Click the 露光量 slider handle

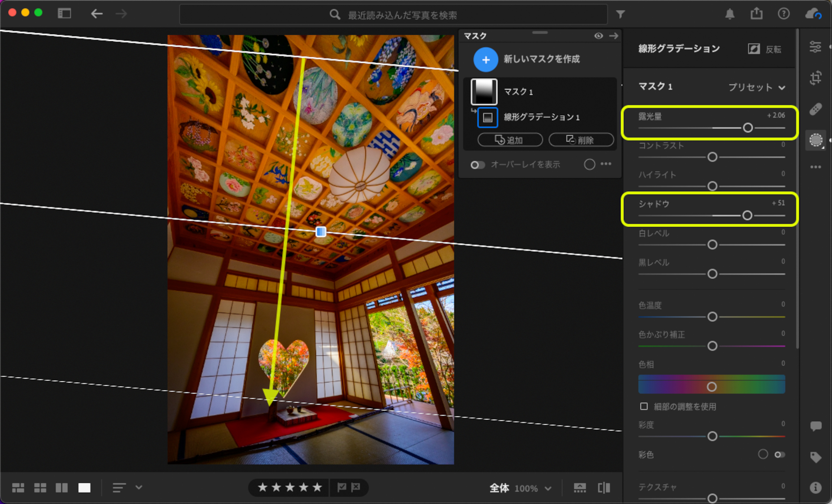[x=747, y=128]
